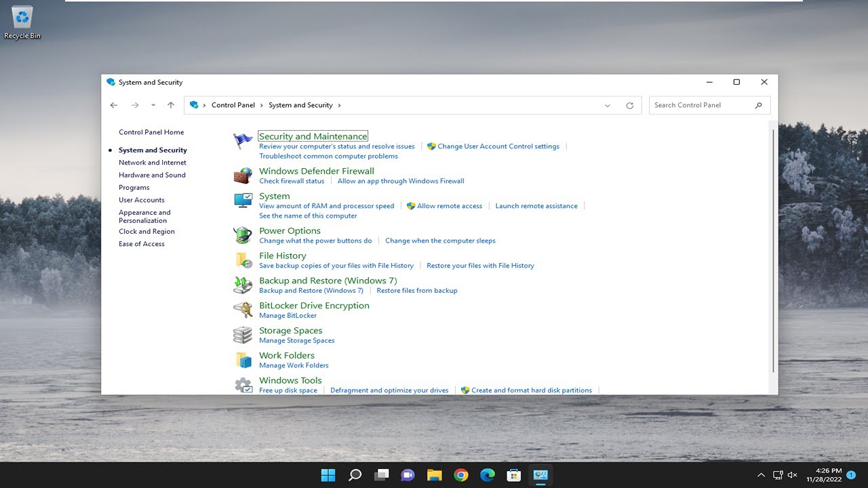
Task: Open Change User Account Control settings
Action: click(x=498, y=146)
